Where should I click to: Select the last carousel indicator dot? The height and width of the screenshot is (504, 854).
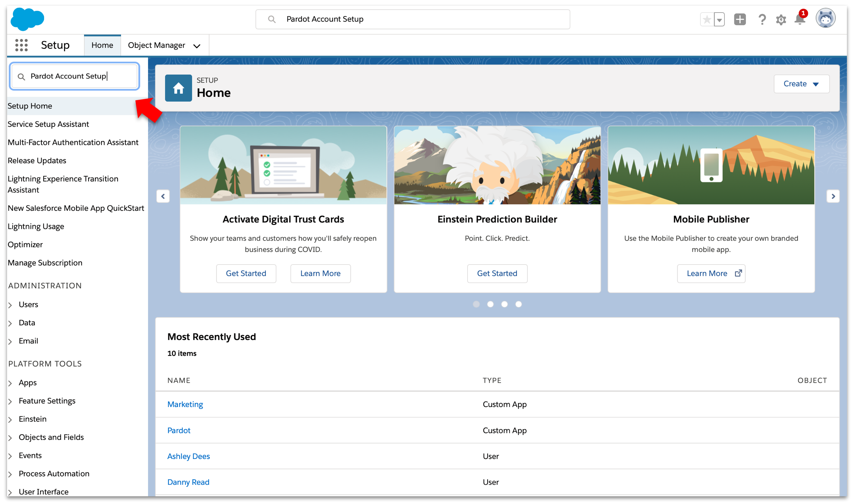click(518, 304)
